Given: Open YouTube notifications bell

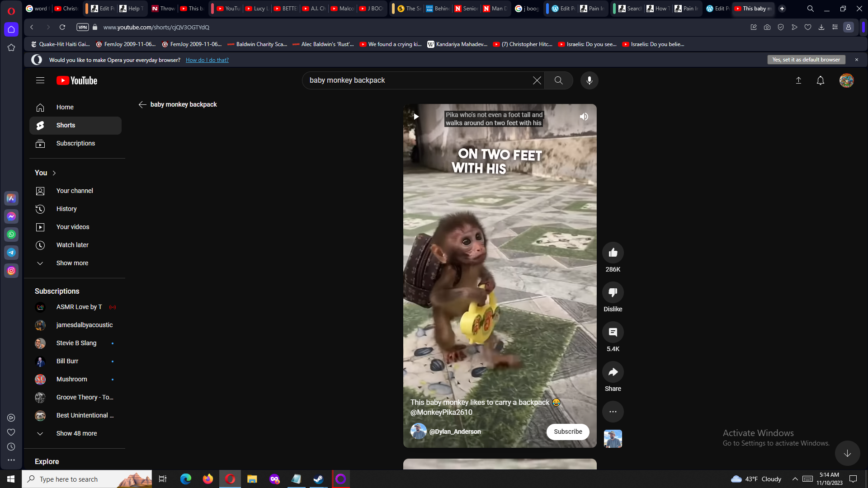Looking at the screenshot, I should pos(820,80).
